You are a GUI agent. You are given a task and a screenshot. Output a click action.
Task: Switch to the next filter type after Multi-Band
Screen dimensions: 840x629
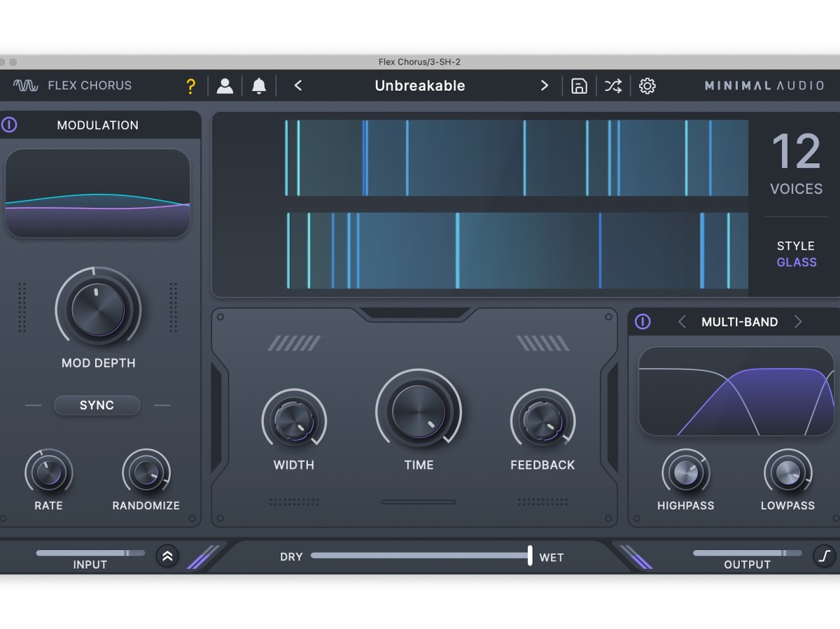(797, 322)
